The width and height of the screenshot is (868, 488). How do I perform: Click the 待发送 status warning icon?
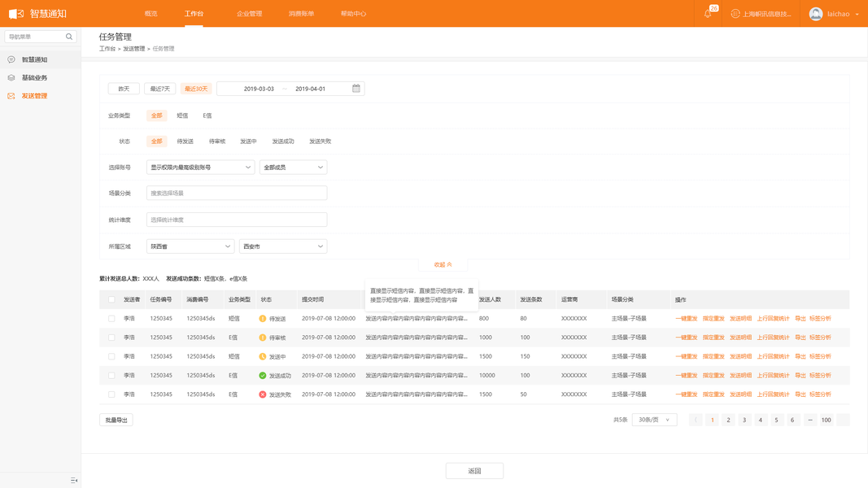(x=263, y=319)
